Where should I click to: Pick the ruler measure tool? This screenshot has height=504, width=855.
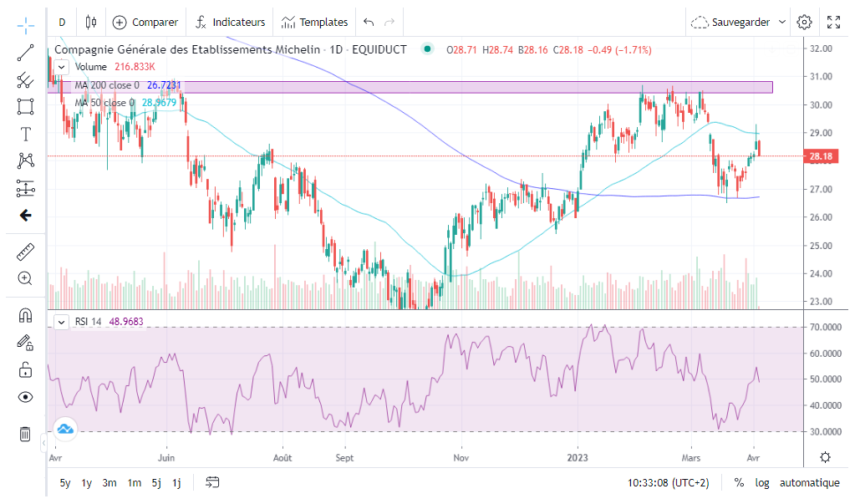tap(25, 252)
